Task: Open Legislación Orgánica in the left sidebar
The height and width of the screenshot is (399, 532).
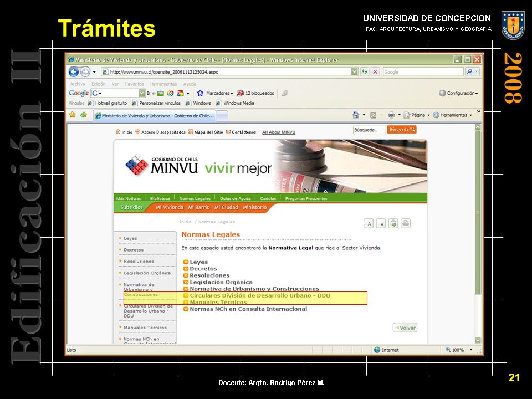Action: [x=147, y=273]
